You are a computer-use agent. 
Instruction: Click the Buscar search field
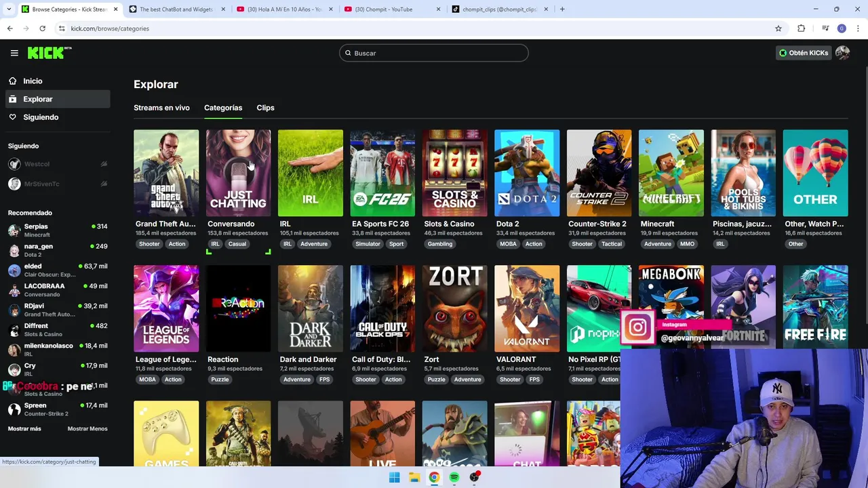pos(434,53)
